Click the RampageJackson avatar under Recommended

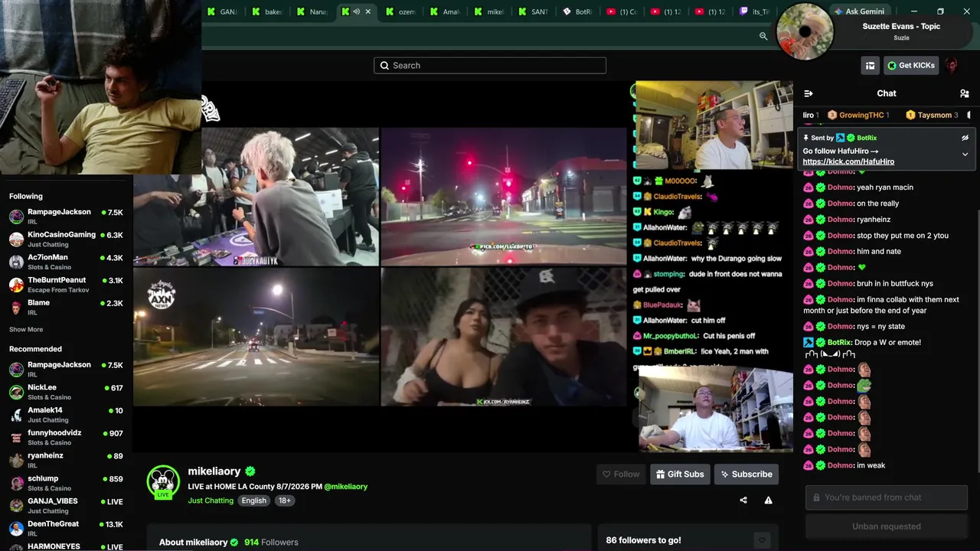(16, 370)
